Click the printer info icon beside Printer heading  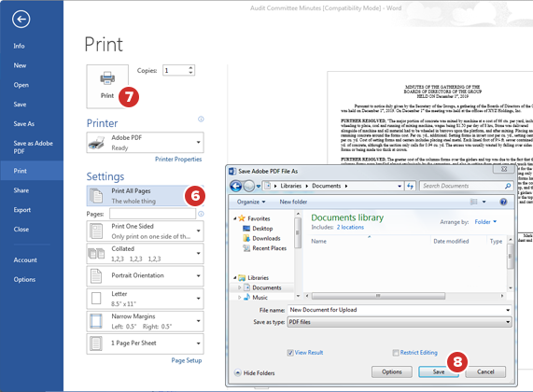coord(201,119)
